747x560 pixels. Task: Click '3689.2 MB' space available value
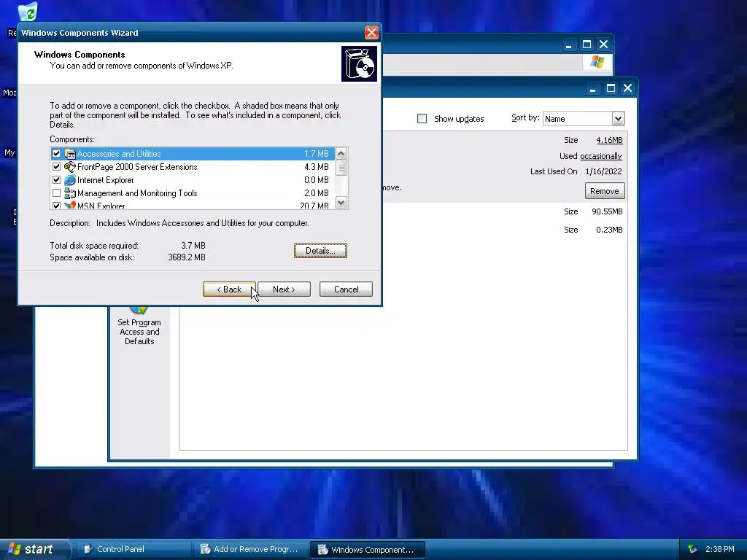[x=187, y=257]
